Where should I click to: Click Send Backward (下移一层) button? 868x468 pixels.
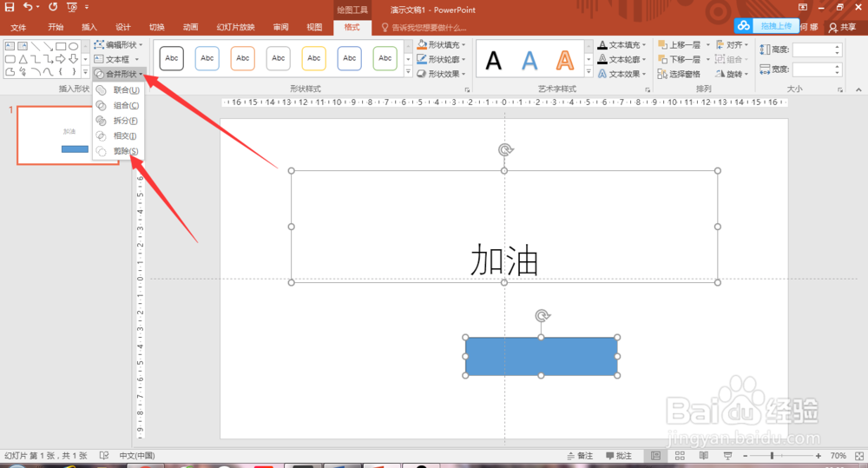coord(680,59)
